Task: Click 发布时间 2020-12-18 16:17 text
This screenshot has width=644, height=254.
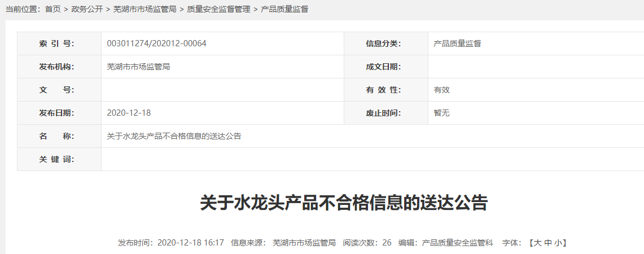Action: pyautogui.click(x=171, y=243)
